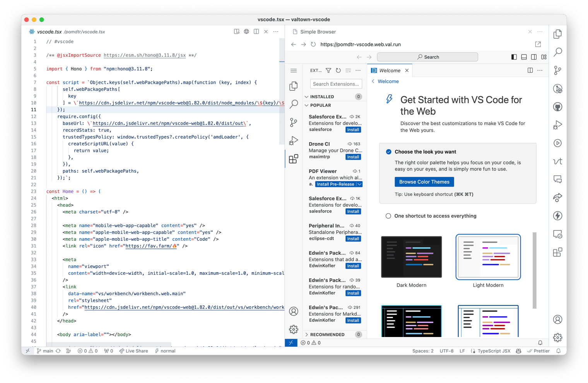Open Run and Debug in the right activity bar
The image size is (588, 383).
pyautogui.click(x=557, y=125)
